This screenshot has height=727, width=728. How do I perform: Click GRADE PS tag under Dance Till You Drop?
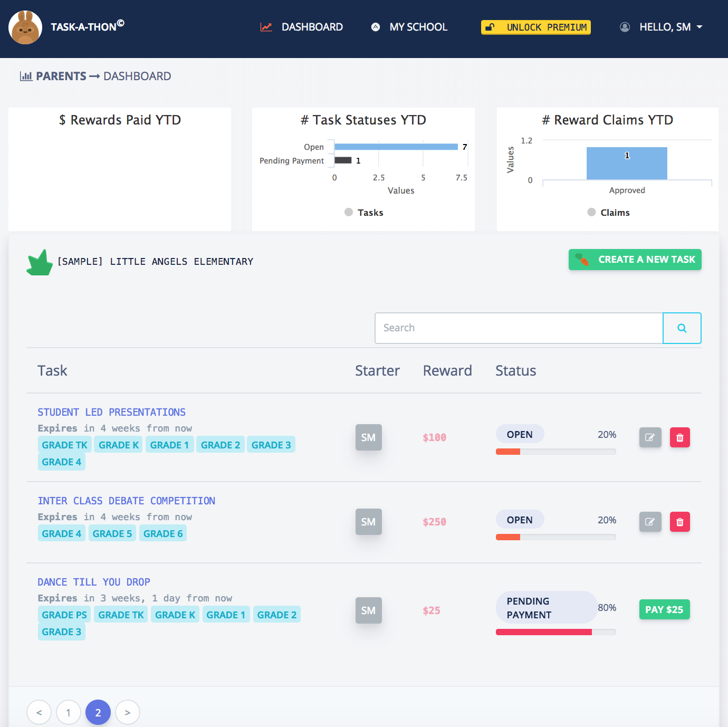click(x=64, y=615)
